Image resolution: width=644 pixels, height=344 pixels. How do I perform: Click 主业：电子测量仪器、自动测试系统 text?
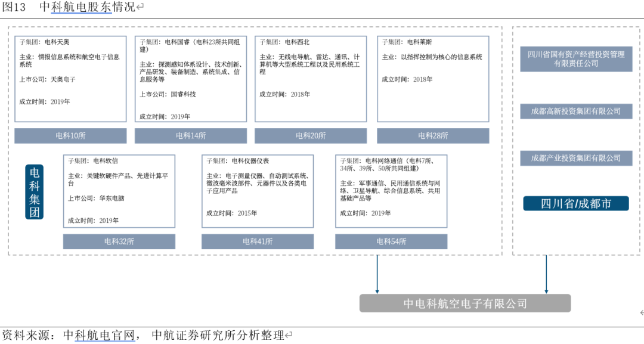coord(258,183)
